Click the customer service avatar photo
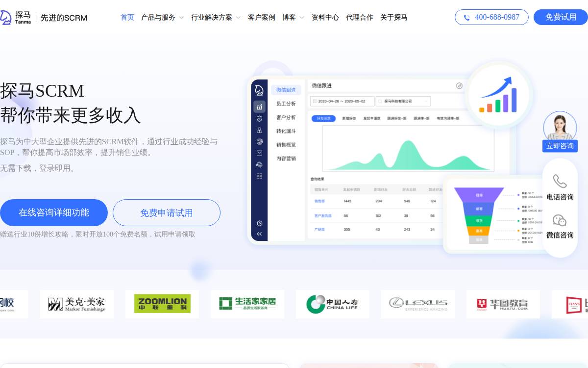The height and width of the screenshot is (368, 588). click(560, 127)
